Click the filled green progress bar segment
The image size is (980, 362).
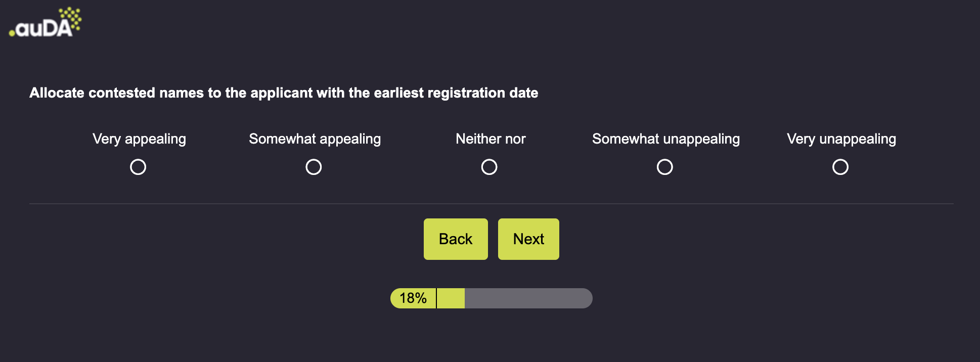[451, 298]
